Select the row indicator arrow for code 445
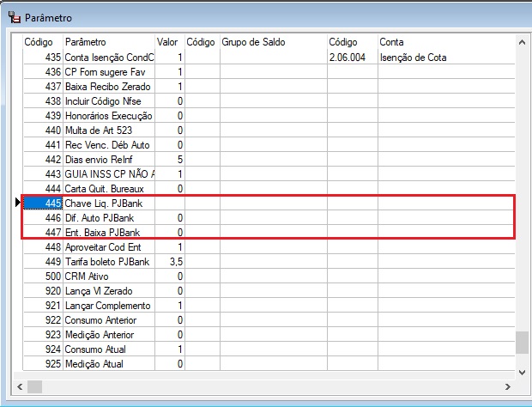The width and height of the screenshot is (532, 407). [x=18, y=203]
